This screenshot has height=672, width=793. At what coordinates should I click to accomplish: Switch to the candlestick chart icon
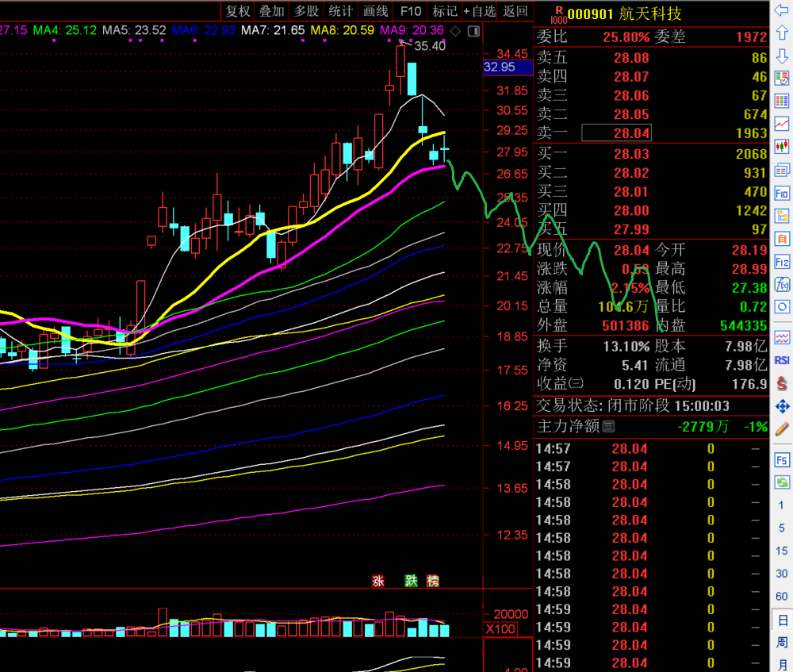tap(782, 147)
